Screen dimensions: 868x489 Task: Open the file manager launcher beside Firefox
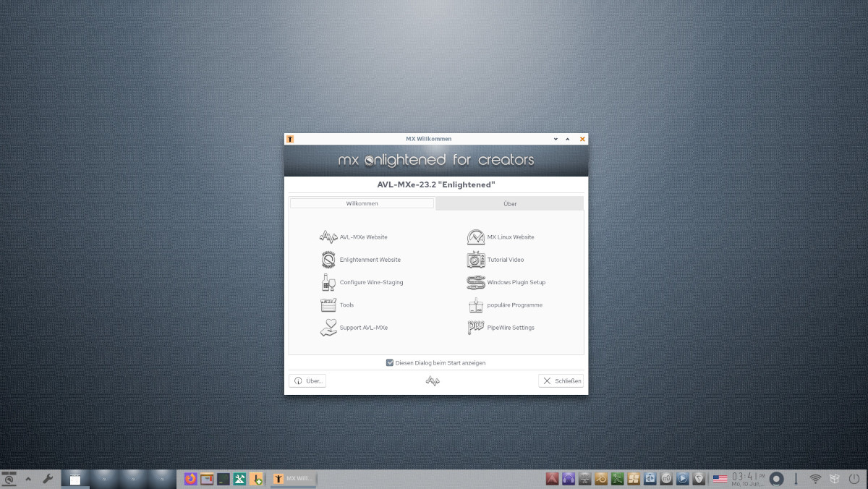click(x=208, y=479)
